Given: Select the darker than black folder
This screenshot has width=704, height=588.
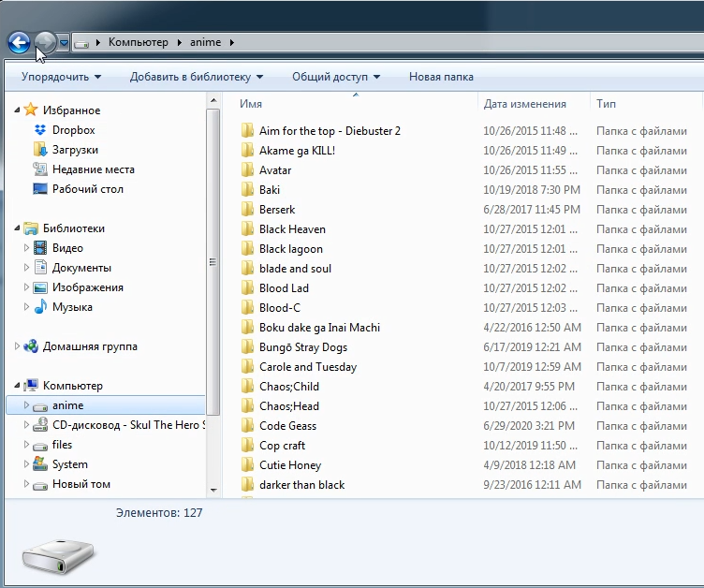Looking at the screenshot, I should click(301, 485).
